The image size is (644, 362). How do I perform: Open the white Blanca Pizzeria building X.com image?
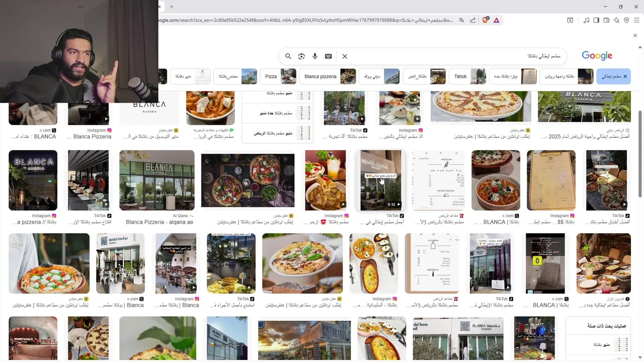pyautogui.click(x=120, y=263)
